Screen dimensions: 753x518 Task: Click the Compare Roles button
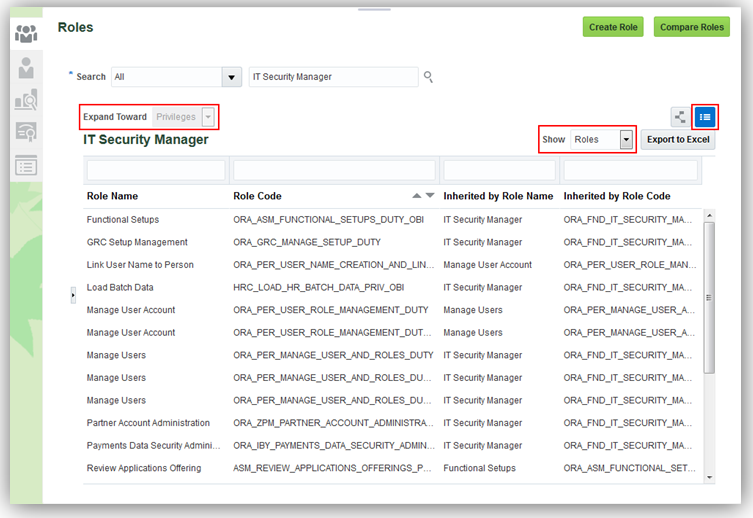pyautogui.click(x=691, y=27)
